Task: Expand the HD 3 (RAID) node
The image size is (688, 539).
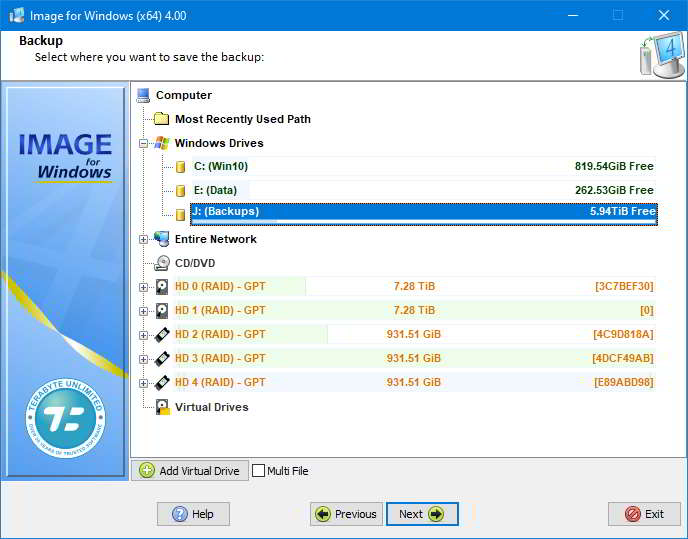Action: (x=143, y=359)
